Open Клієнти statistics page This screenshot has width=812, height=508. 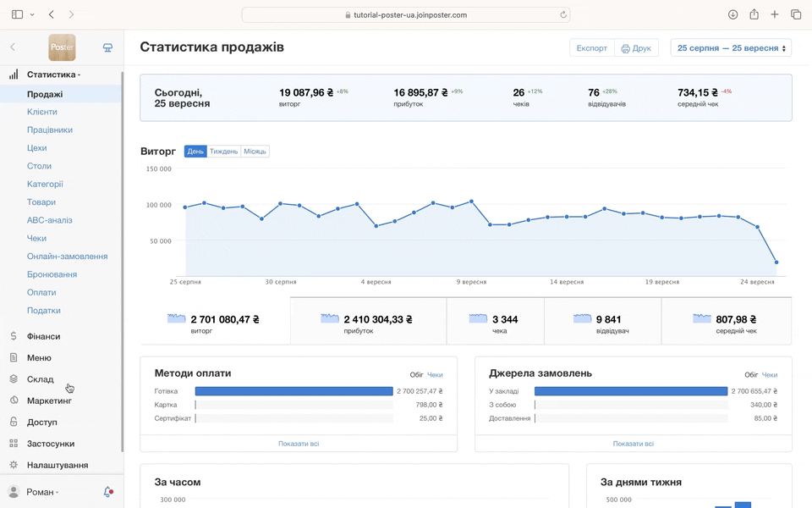tap(42, 112)
